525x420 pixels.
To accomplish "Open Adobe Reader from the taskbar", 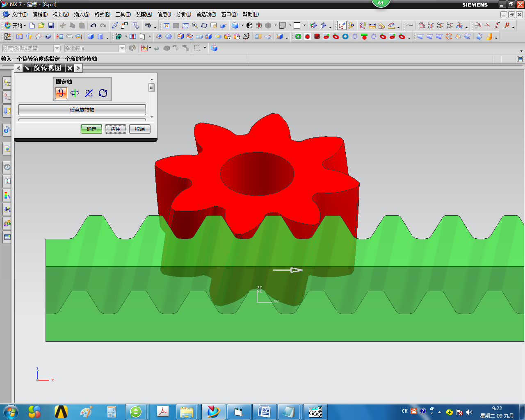I will (163, 411).
